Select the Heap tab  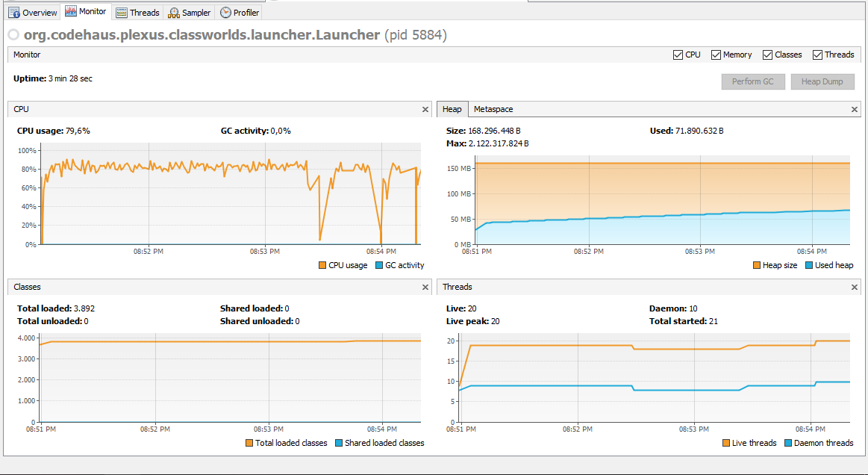pos(452,109)
